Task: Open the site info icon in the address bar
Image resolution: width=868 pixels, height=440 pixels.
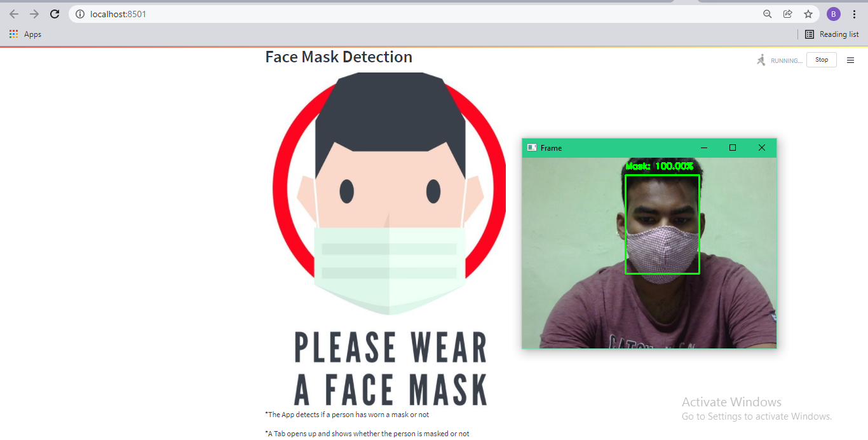Action: pyautogui.click(x=79, y=13)
